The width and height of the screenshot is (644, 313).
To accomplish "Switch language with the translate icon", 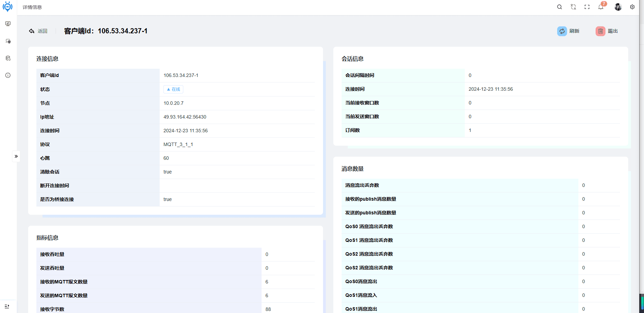I will (573, 7).
